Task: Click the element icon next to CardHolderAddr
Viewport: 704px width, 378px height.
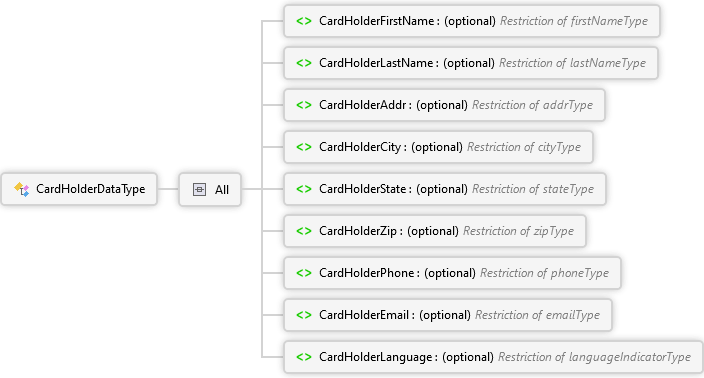Action: point(304,105)
